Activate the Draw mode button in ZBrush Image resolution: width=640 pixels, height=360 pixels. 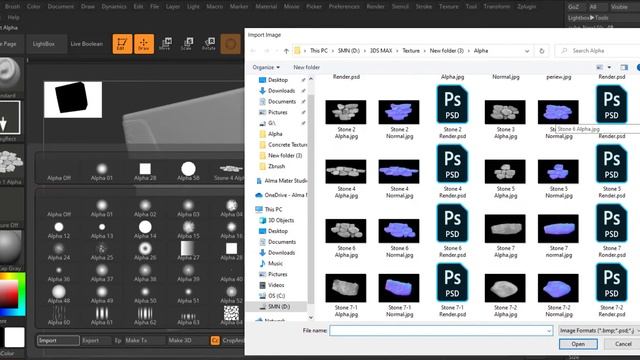point(144,44)
